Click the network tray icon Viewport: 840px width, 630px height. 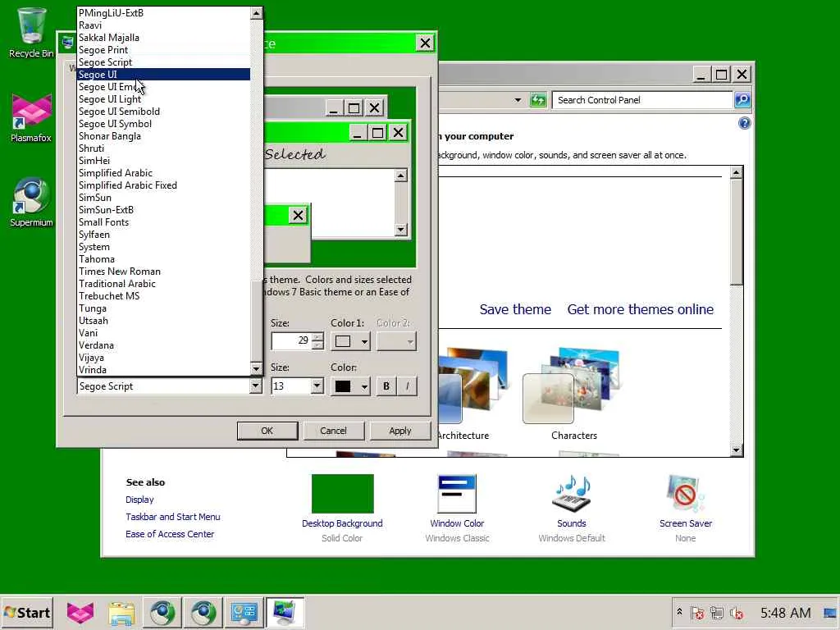pos(717,612)
